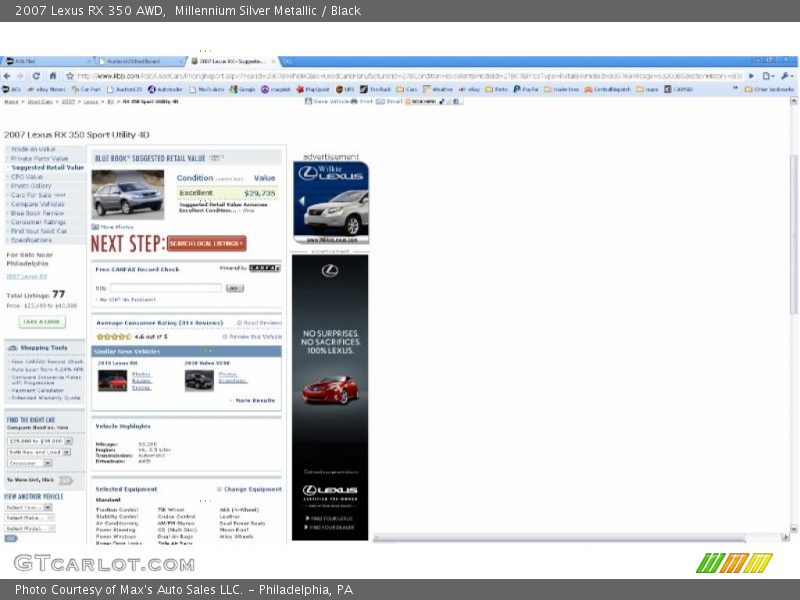The width and height of the screenshot is (800, 600).
Task: Switch to the first browser tab
Action: pos(46,61)
